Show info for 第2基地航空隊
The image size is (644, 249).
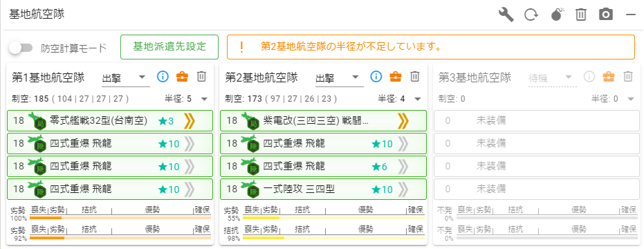coord(376,76)
